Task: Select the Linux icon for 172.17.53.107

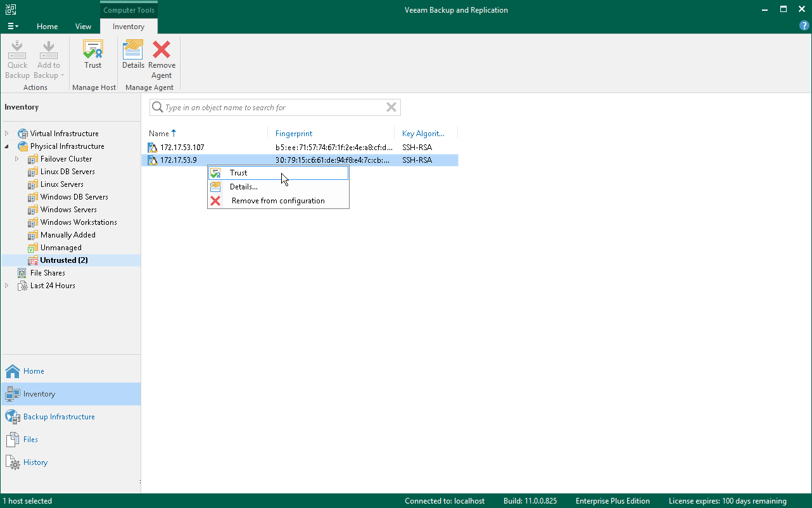Action: tap(153, 148)
